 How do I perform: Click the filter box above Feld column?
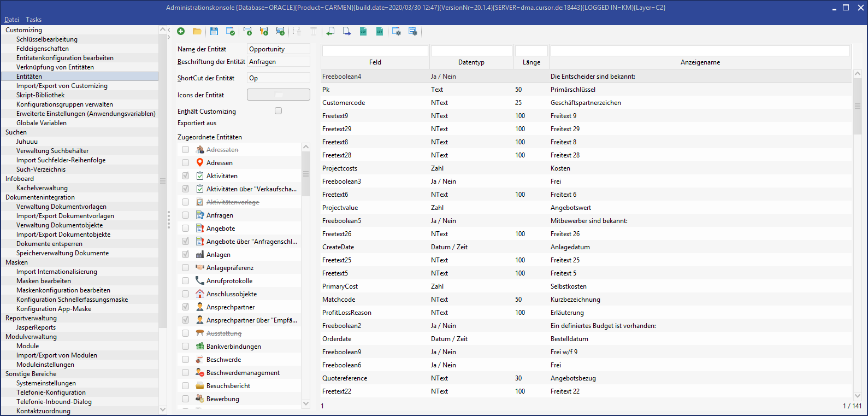tap(375, 51)
